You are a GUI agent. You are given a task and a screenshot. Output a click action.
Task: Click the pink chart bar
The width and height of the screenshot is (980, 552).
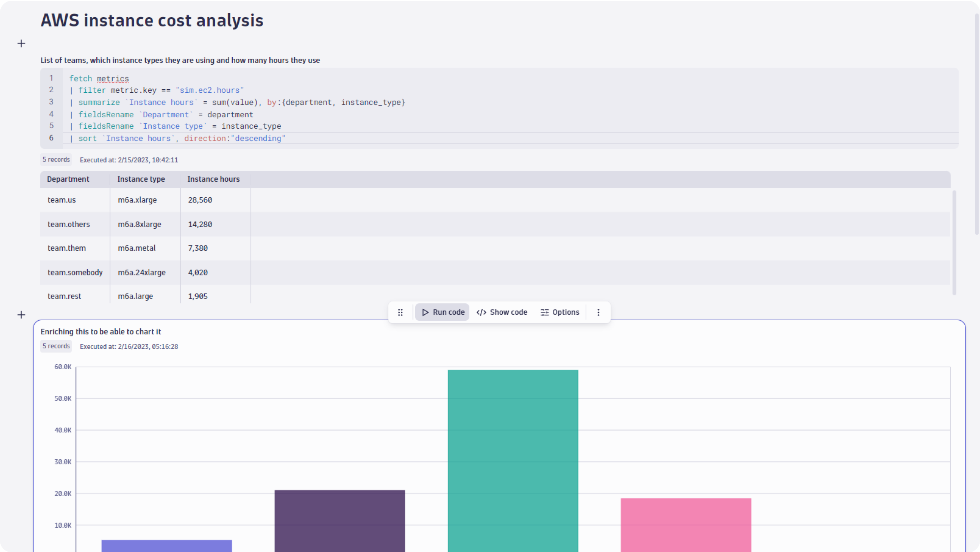(686, 525)
